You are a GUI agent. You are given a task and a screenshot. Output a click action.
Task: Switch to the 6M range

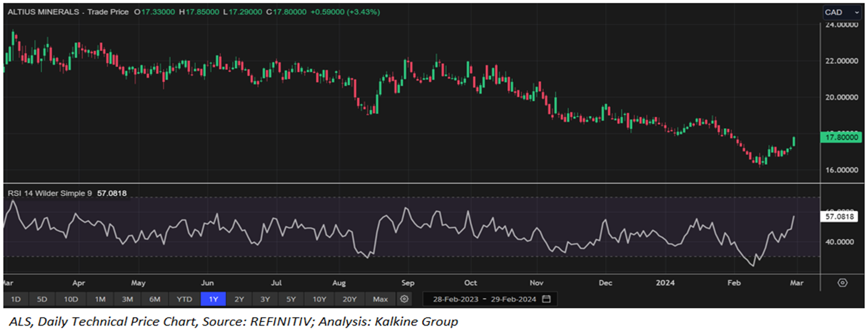click(x=155, y=299)
